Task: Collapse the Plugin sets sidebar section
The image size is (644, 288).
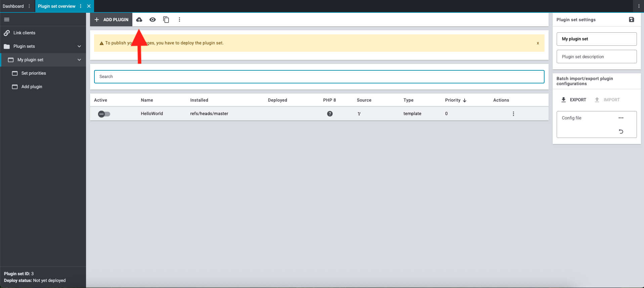Action: [x=79, y=46]
